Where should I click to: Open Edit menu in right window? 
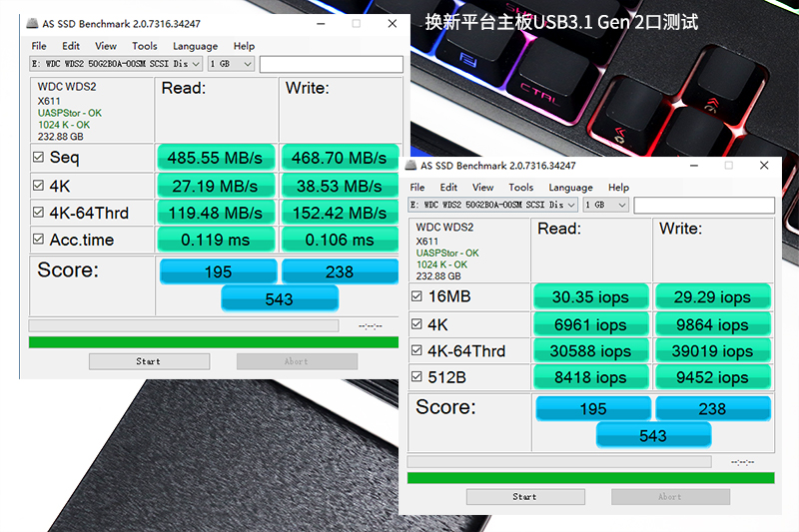click(448, 188)
